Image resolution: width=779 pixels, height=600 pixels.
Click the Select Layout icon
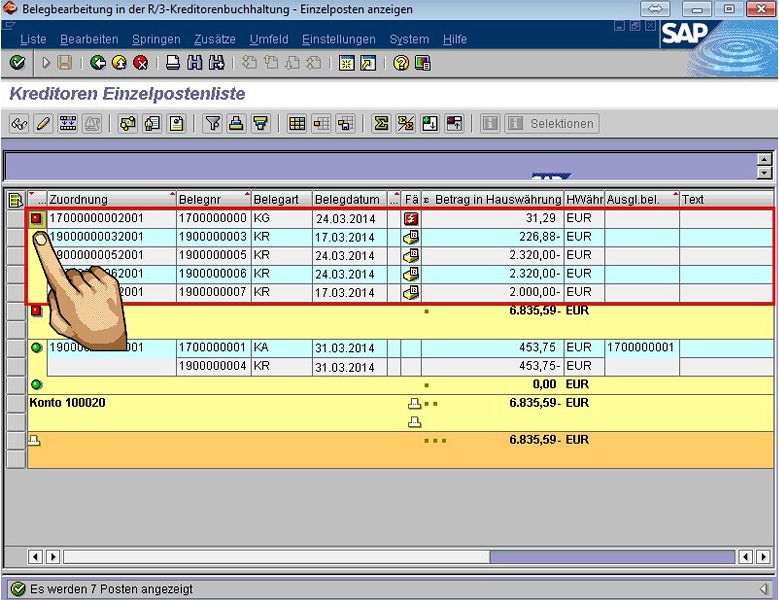click(321, 124)
